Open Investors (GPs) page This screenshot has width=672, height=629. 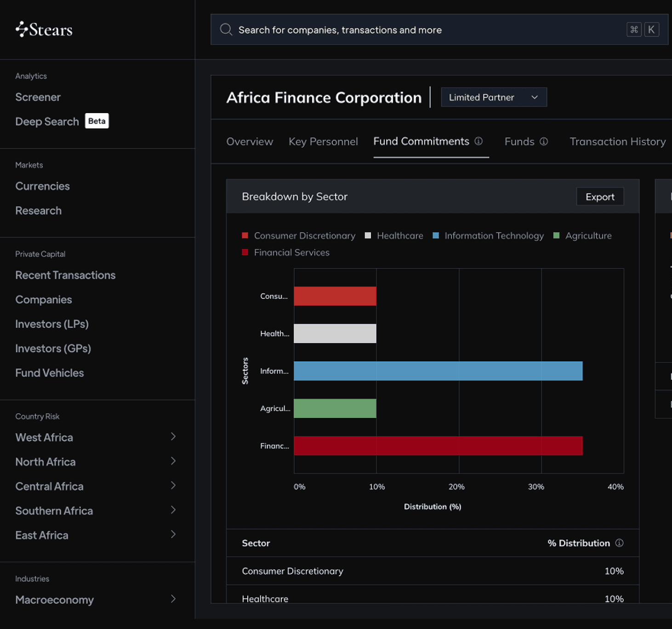[53, 348]
